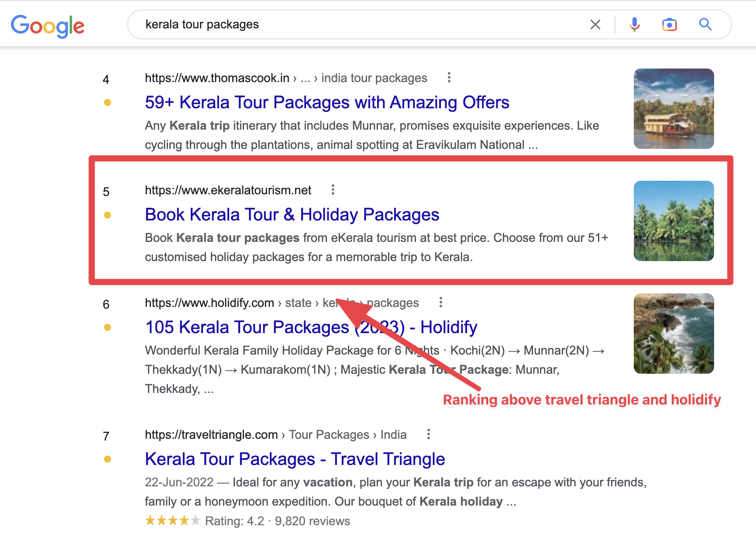Screen dimensions: 756x551
Task: Open image search with camera icon
Action: pyautogui.click(x=669, y=24)
